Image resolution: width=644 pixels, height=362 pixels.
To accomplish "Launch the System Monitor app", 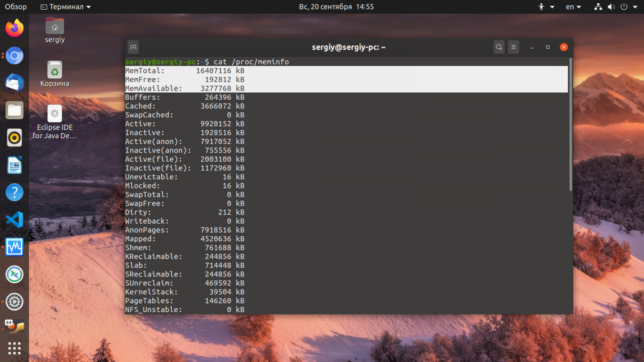I will pos(15,247).
